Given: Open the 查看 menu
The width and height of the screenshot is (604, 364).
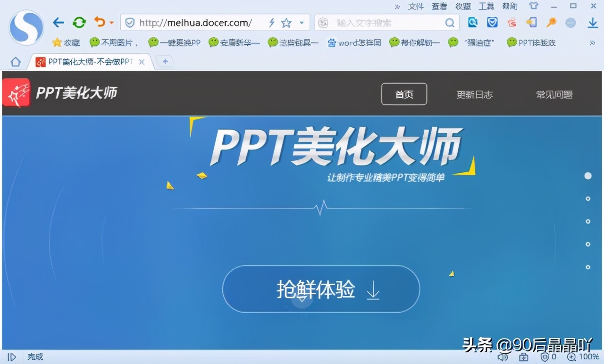Looking at the screenshot, I should [439, 6].
